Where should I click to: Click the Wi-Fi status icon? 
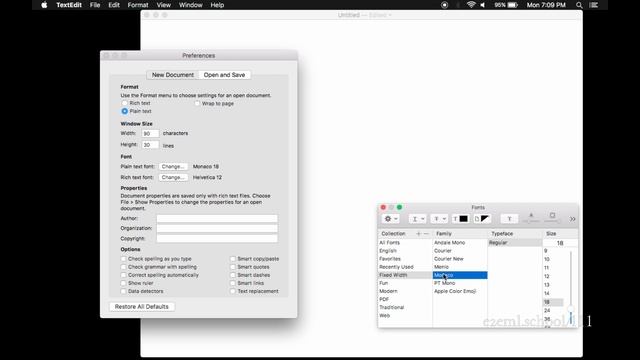[x=471, y=5]
